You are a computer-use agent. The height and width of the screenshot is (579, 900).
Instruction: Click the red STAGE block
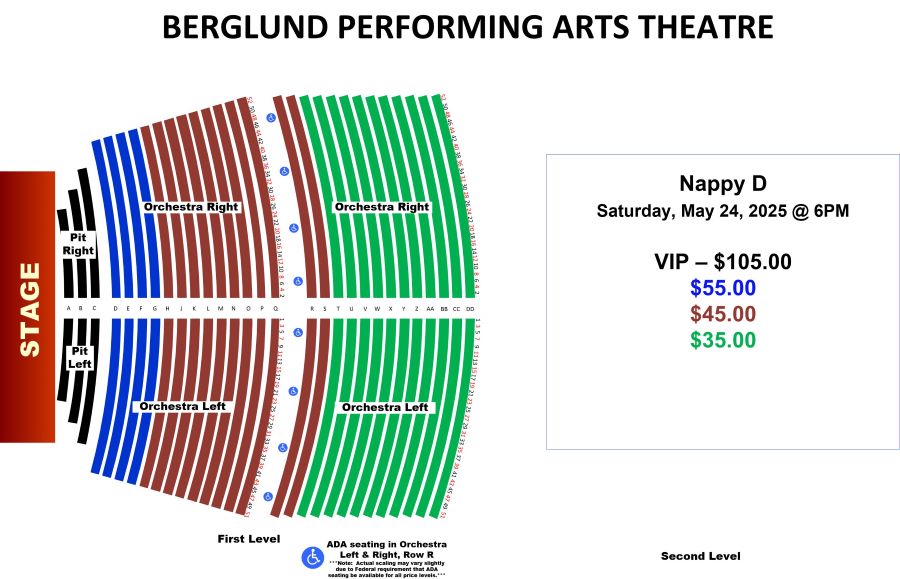pos(28,307)
